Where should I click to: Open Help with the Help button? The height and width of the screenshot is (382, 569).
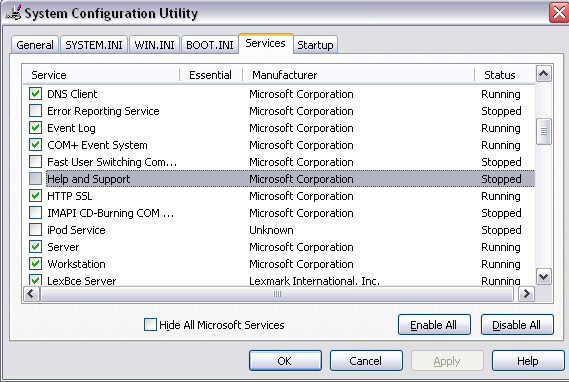point(528,361)
